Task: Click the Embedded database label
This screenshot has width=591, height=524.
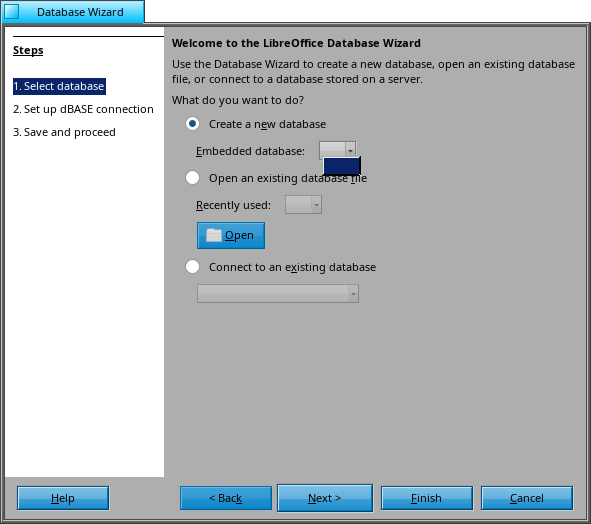Action: pyautogui.click(x=250, y=151)
